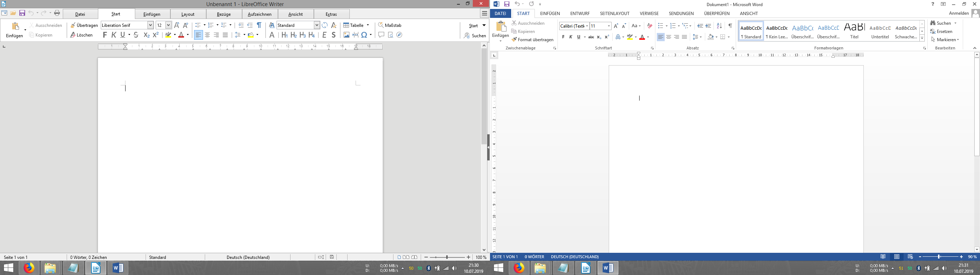This screenshot has width=980, height=275.
Task: Insert an image in LibreOffice Writer
Action: tap(346, 35)
